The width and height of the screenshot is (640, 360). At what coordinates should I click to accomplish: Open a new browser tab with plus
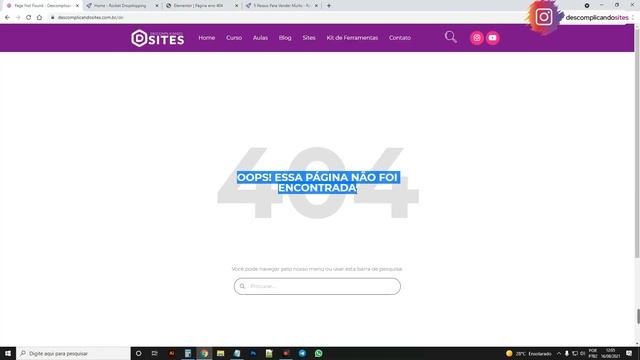click(329, 6)
